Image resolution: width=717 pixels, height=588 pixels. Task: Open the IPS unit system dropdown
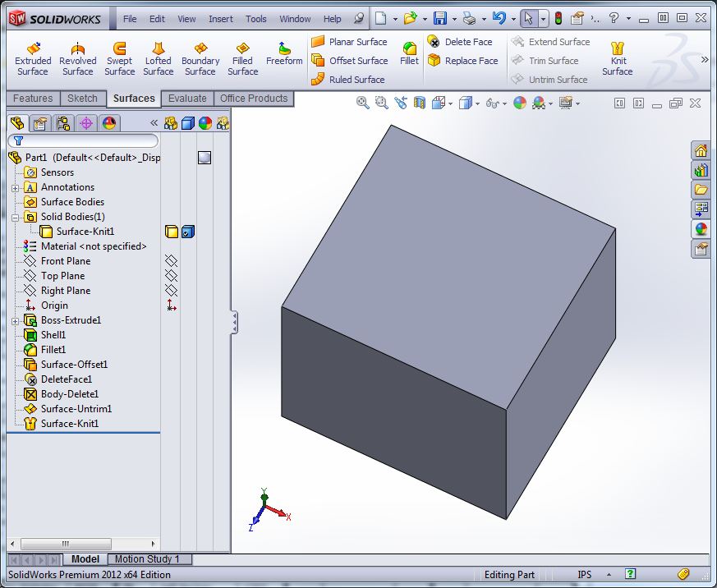click(609, 575)
